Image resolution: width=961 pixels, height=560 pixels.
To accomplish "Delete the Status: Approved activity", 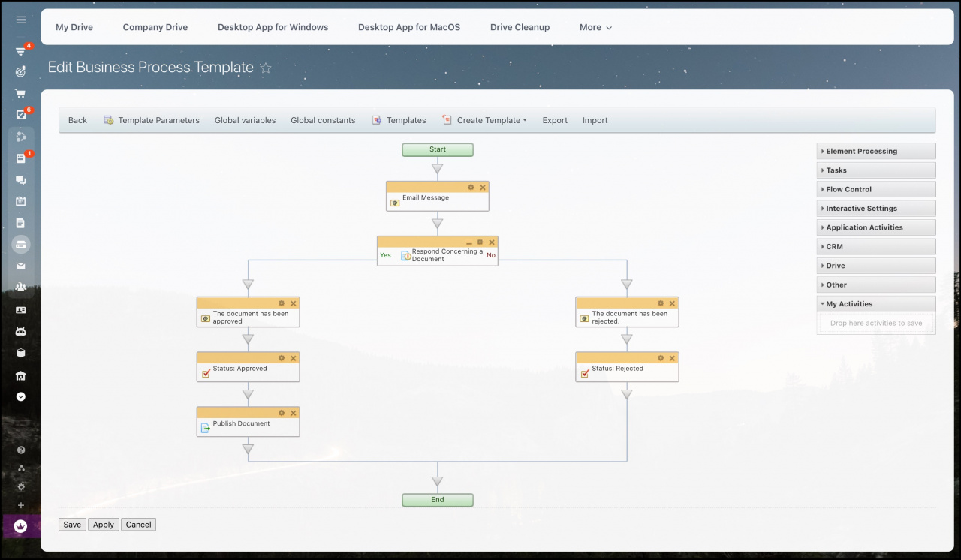I will coord(294,358).
